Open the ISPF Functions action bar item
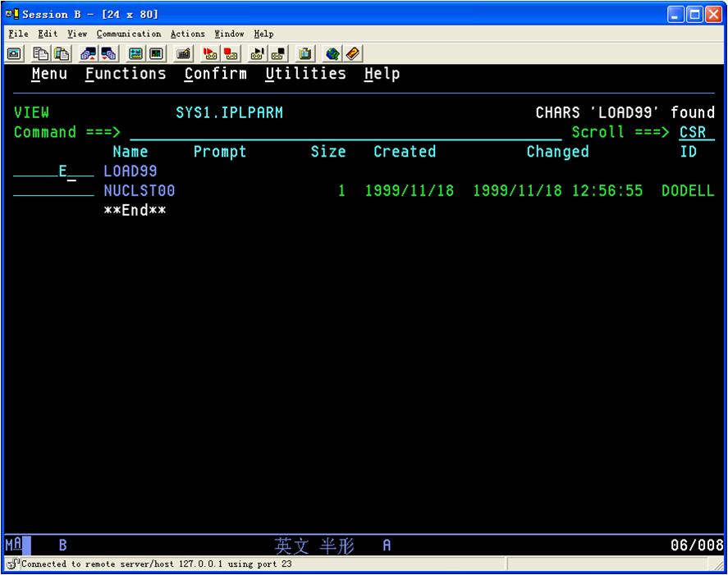 (126, 74)
